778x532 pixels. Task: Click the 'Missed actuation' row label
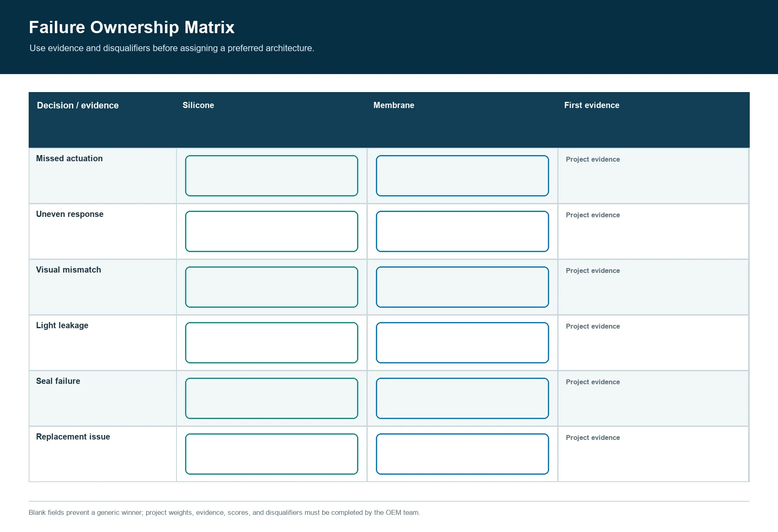coord(69,158)
